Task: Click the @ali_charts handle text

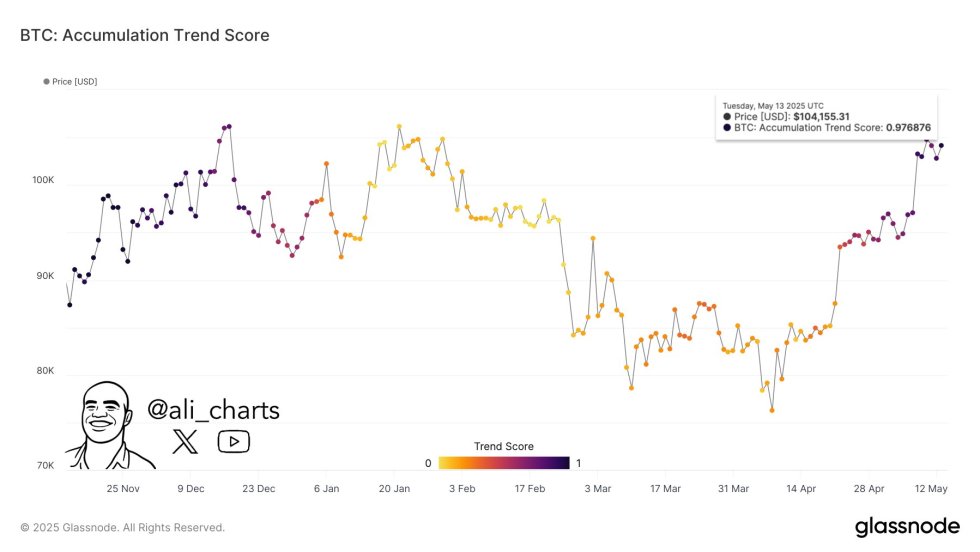Action: pyautogui.click(x=213, y=410)
